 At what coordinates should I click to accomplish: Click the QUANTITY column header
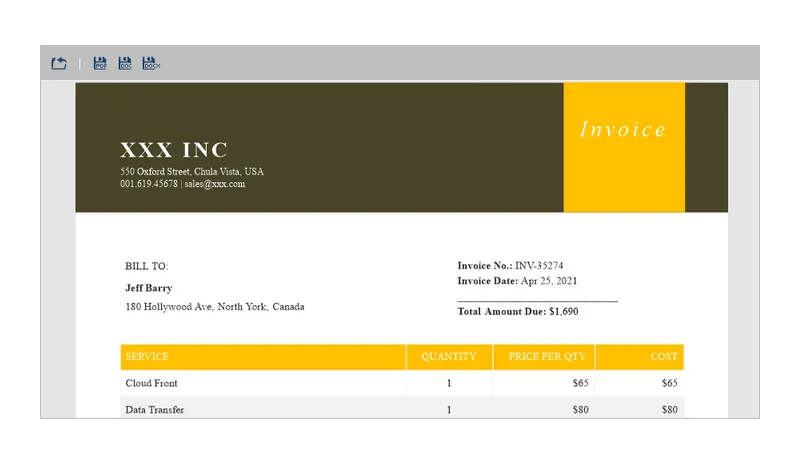pyautogui.click(x=449, y=357)
